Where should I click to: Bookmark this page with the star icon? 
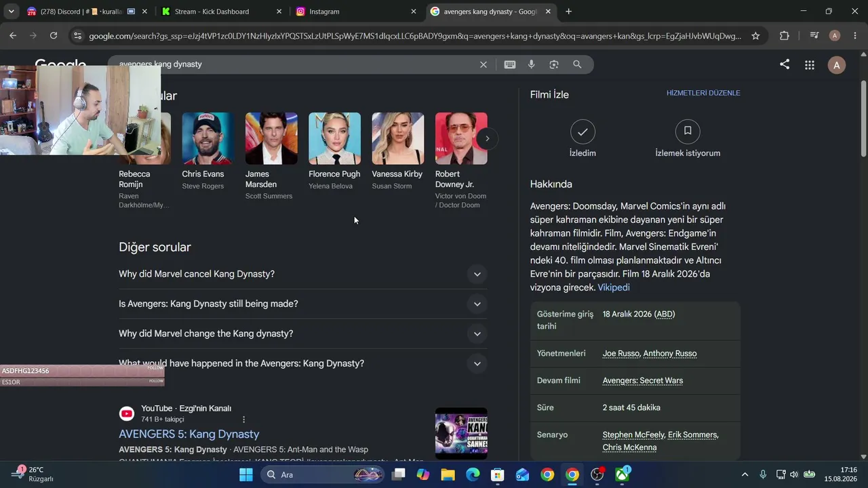point(755,36)
